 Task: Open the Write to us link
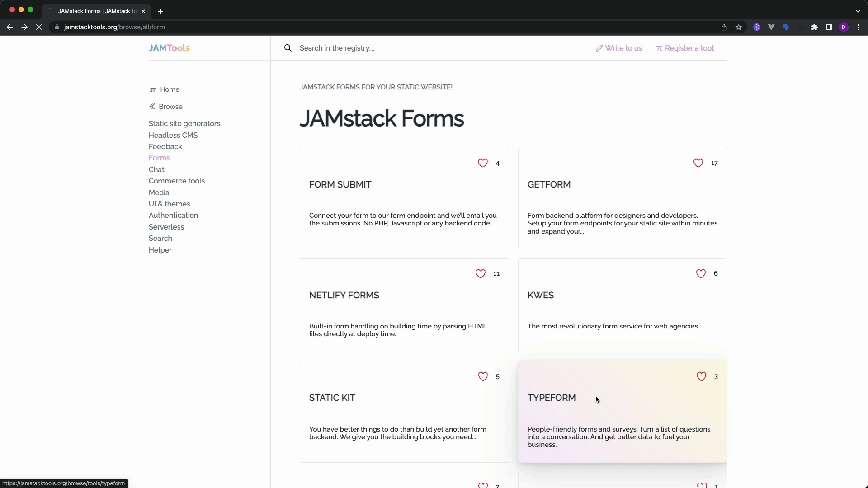[618, 48]
